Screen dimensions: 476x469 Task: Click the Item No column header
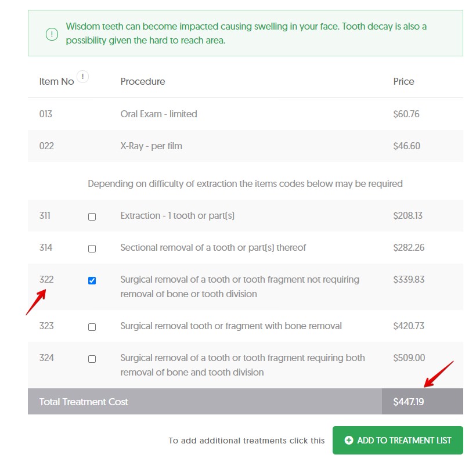click(x=56, y=81)
